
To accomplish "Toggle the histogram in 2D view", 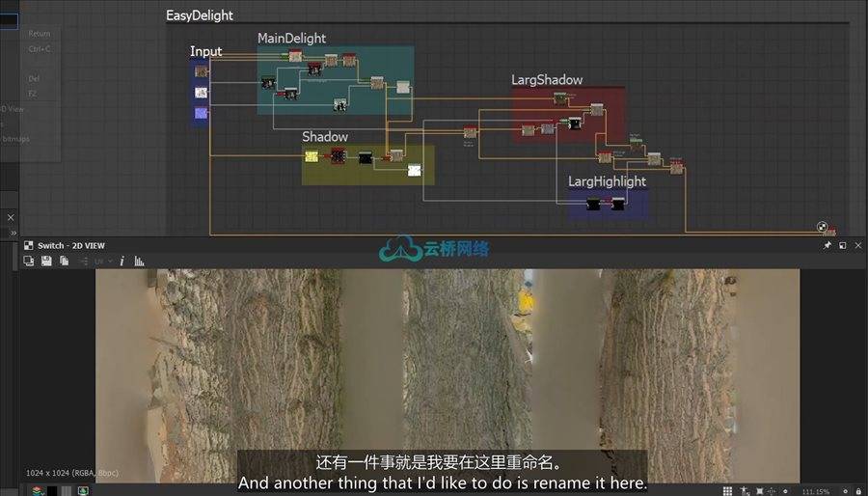I will click(140, 262).
